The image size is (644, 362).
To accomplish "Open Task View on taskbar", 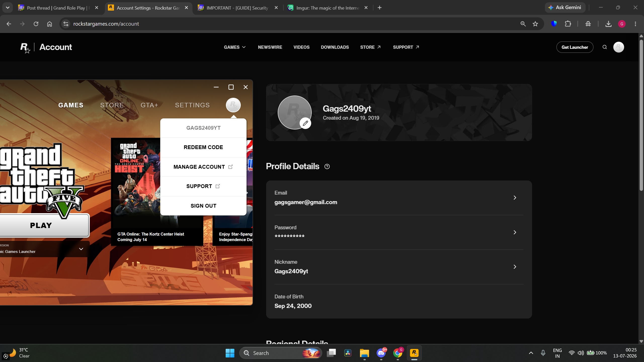I will (x=331, y=353).
